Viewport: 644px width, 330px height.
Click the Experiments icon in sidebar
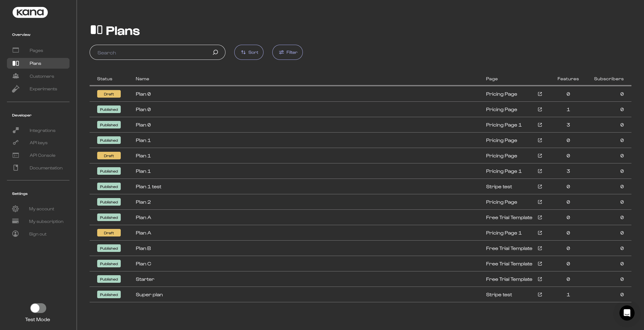click(x=16, y=89)
